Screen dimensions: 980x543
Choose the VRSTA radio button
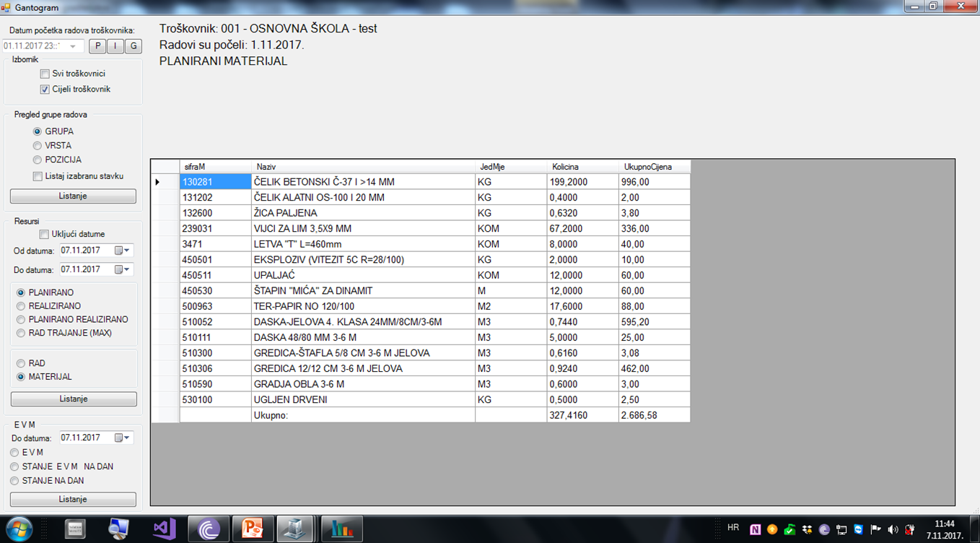pos(38,146)
